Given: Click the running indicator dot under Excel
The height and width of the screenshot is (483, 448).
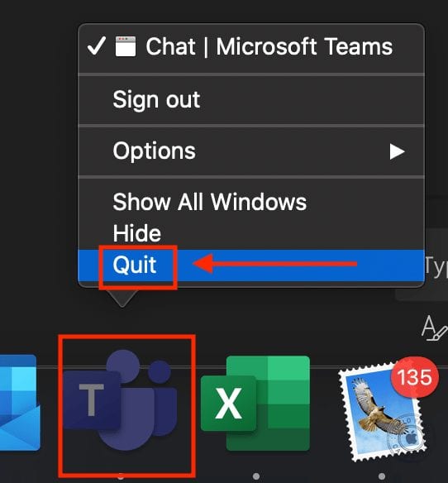Looking at the screenshot, I should point(256,476).
